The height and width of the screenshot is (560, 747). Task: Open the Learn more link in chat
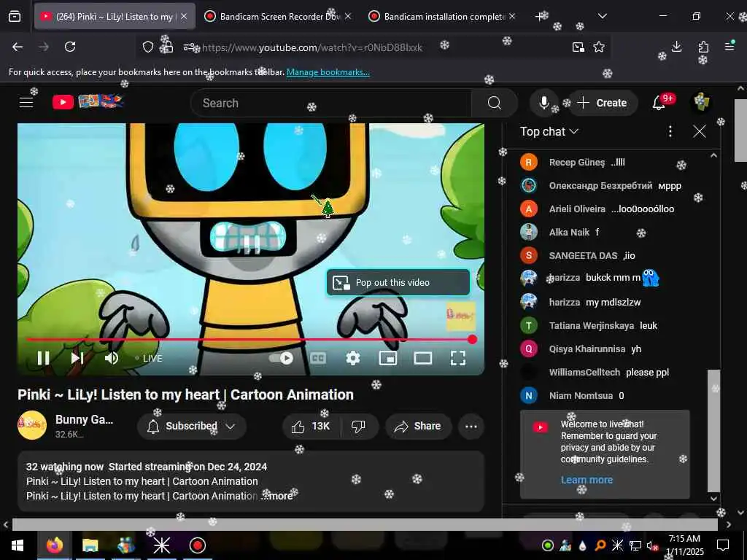pyautogui.click(x=587, y=480)
